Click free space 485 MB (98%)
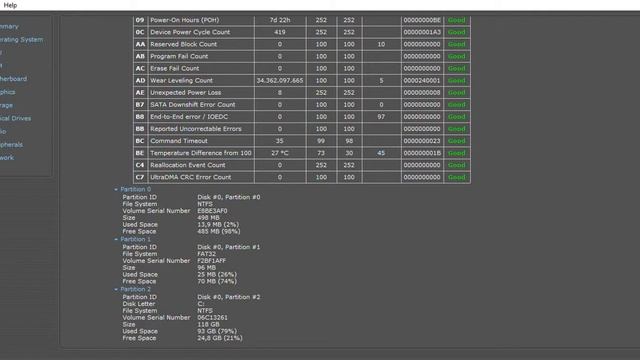Viewport: 640px width, 360px height. click(219, 231)
